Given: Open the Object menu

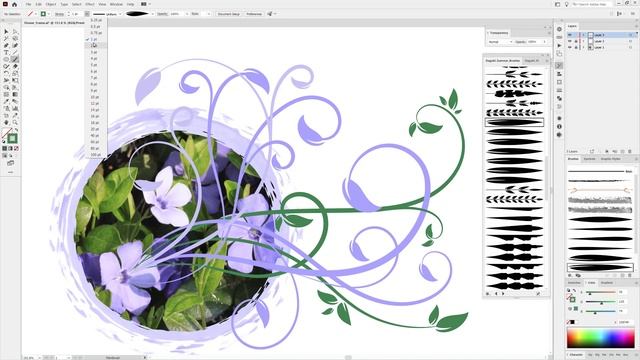Looking at the screenshot, I should [x=51, y=4].
